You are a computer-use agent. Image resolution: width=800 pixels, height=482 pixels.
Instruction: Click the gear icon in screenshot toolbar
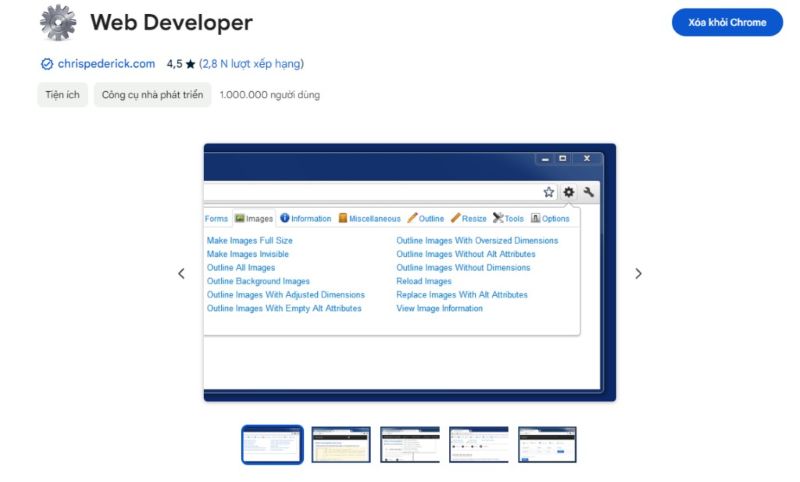click(x=569, y=192)
